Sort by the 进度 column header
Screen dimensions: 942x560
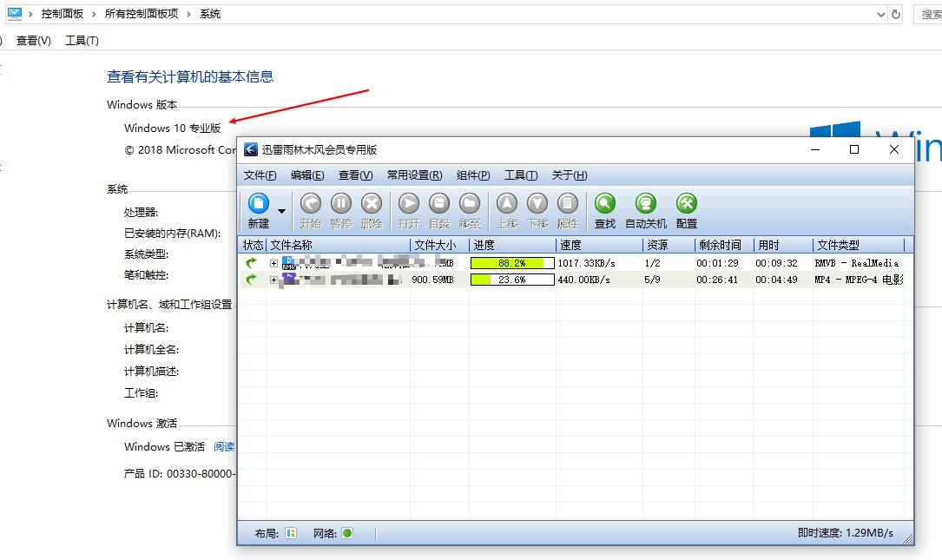click(512, 245)
